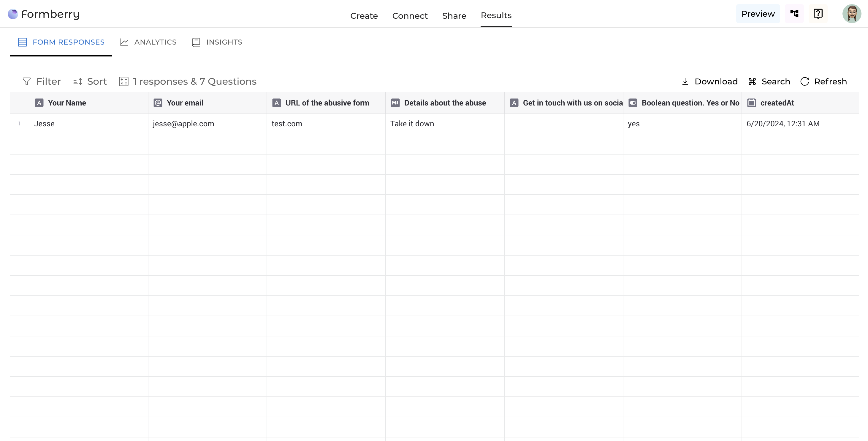The height and width of the screenshot is (441, 868).
Task: Download the form responses
Action: pos(709,82)
